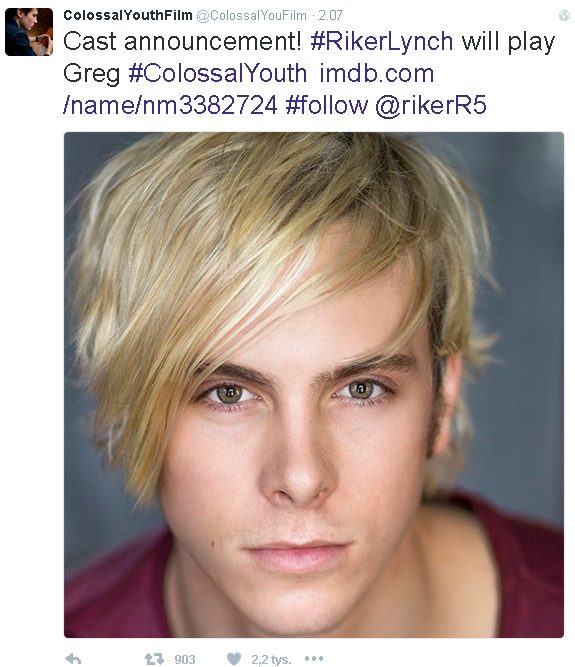575x667 pixels.
Task: Open the #RikerLynch hashtag
Action: [381, 42]
